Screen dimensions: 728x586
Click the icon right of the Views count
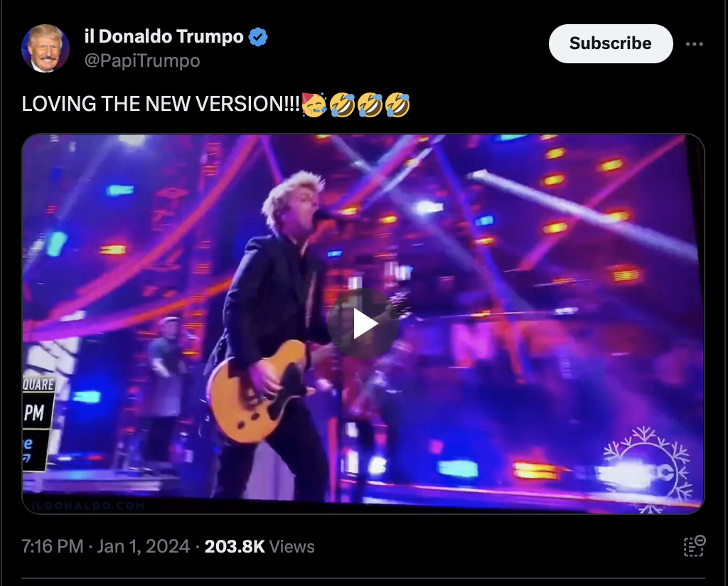point(695,546)
